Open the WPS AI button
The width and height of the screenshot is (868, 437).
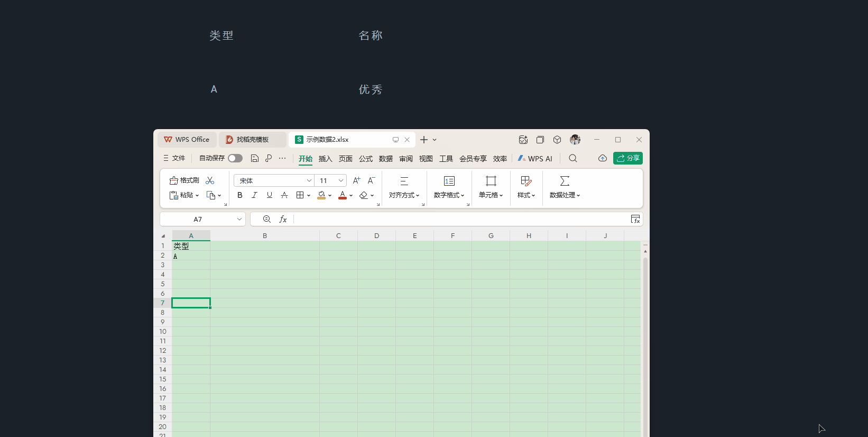tap(535, 159)
